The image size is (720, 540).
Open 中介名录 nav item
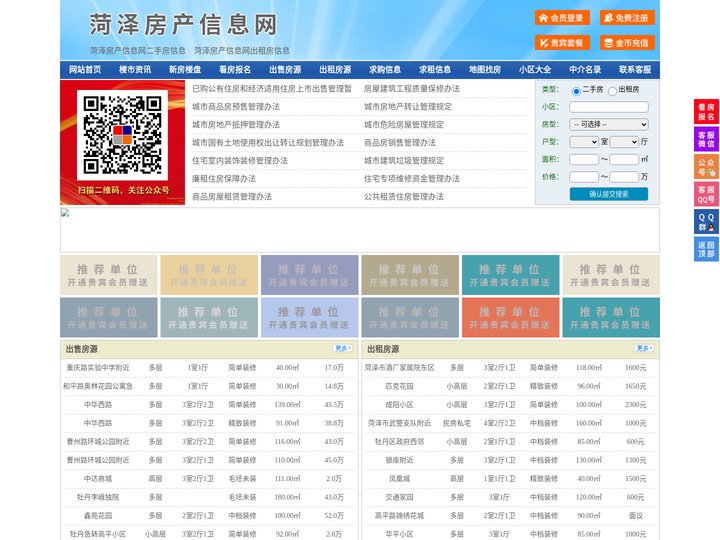585,70
